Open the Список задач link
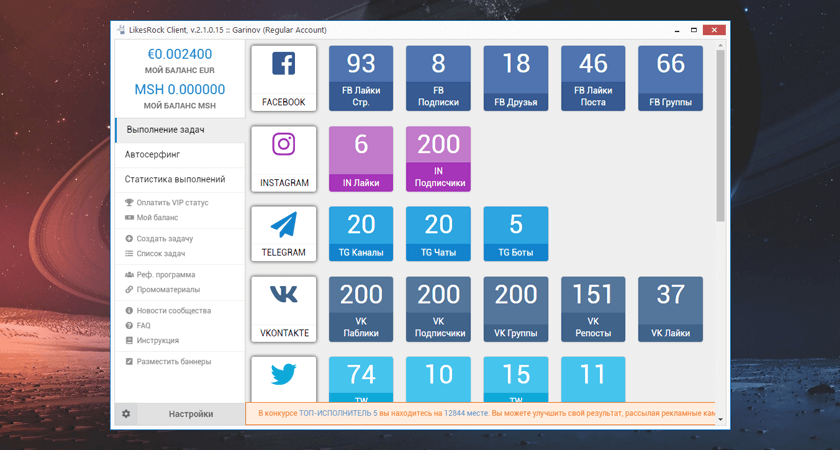Image resolution: width=840 pixels, height=450 pixels. pos(161,253)
